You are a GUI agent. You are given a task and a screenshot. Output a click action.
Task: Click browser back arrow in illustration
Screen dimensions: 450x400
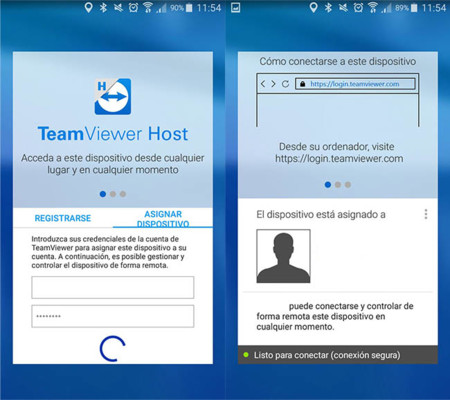click(263, 84)
